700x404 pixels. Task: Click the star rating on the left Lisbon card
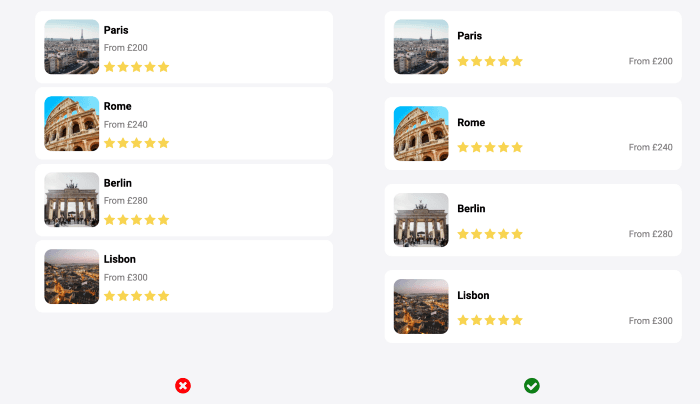137,296
